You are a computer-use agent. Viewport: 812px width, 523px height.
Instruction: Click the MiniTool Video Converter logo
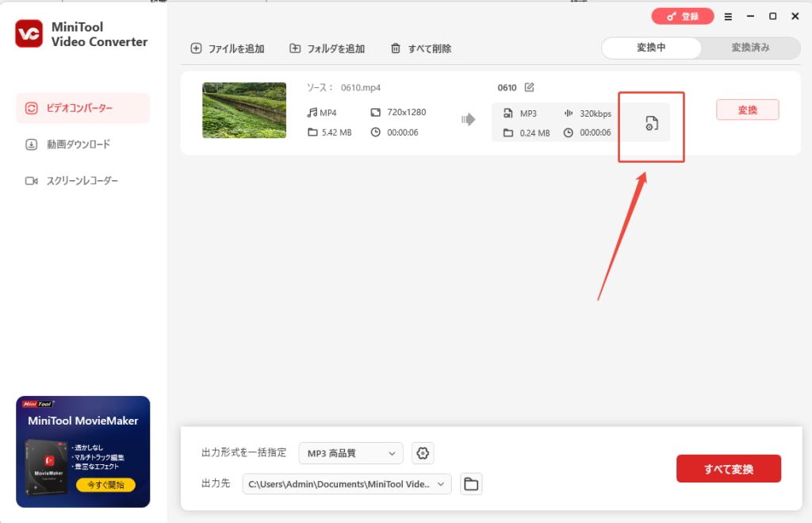pyautogui.click(x=29, y=34)
